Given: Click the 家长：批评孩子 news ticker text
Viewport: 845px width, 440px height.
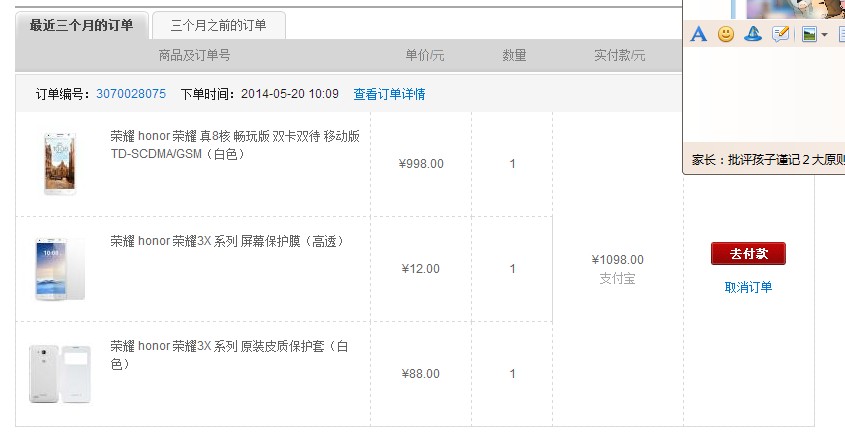Looking at the screenshot, I should pyautogui.click(x=766, y=159).
